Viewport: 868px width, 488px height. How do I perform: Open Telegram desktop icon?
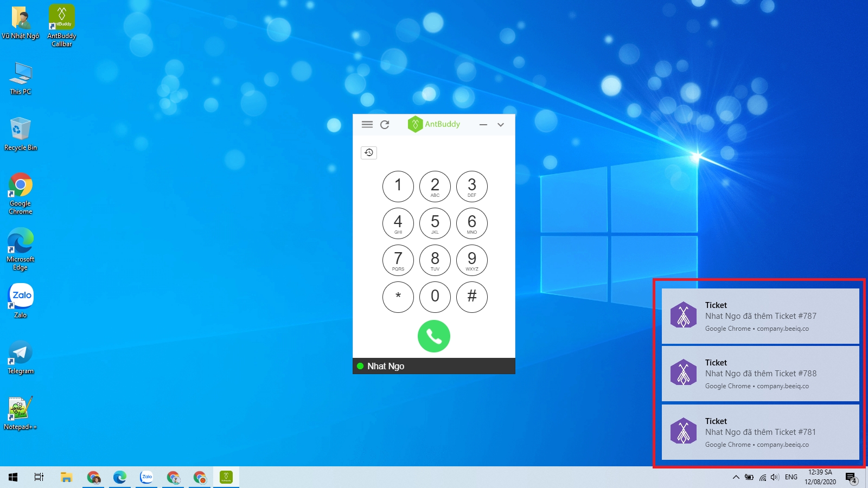[21, 356]
